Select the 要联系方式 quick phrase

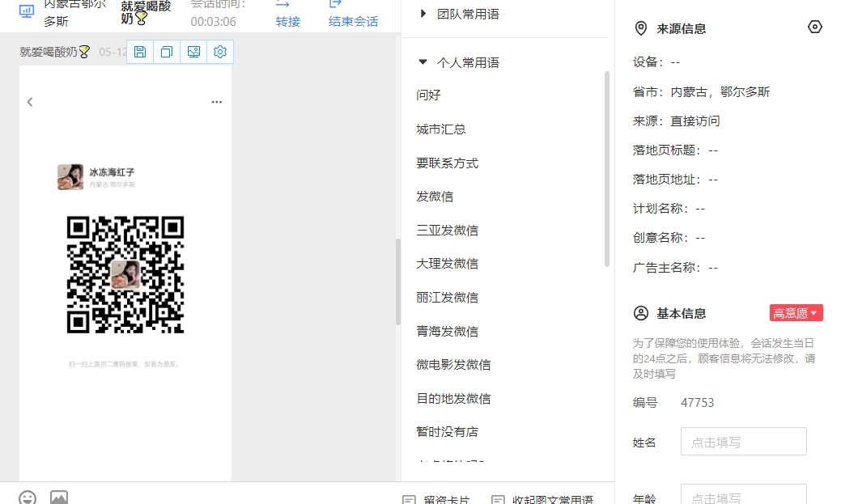point(447,163)
